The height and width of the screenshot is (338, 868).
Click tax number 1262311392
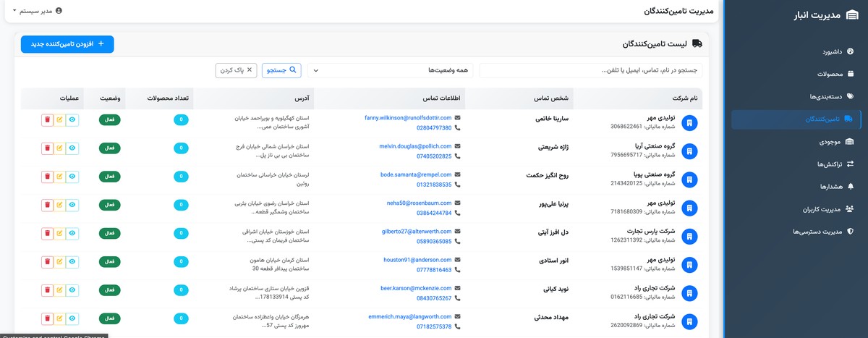pos(626,240)
